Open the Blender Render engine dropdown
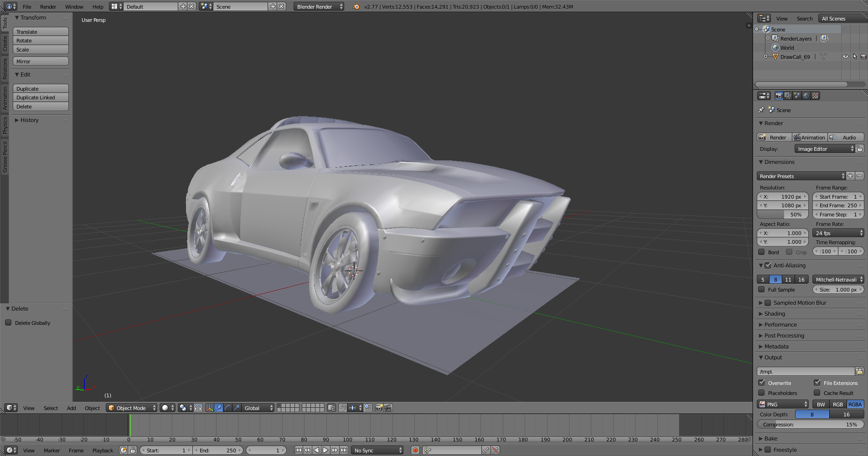This screenshot has height=456, width=868. pyautogui.click(x=319, y=6)
